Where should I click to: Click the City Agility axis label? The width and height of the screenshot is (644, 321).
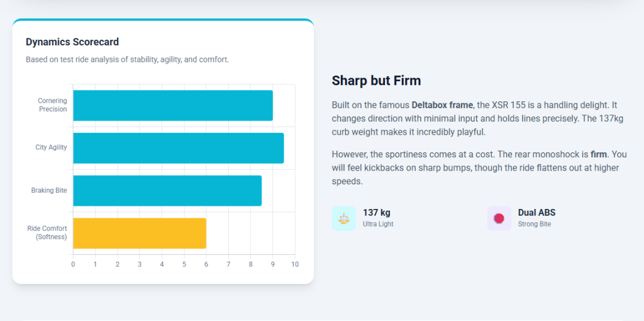click(51, 148)
